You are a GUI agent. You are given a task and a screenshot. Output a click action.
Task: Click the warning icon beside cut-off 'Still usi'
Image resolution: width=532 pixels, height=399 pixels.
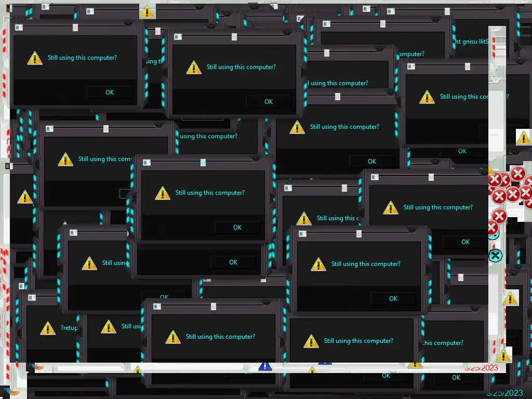point(109,327)
